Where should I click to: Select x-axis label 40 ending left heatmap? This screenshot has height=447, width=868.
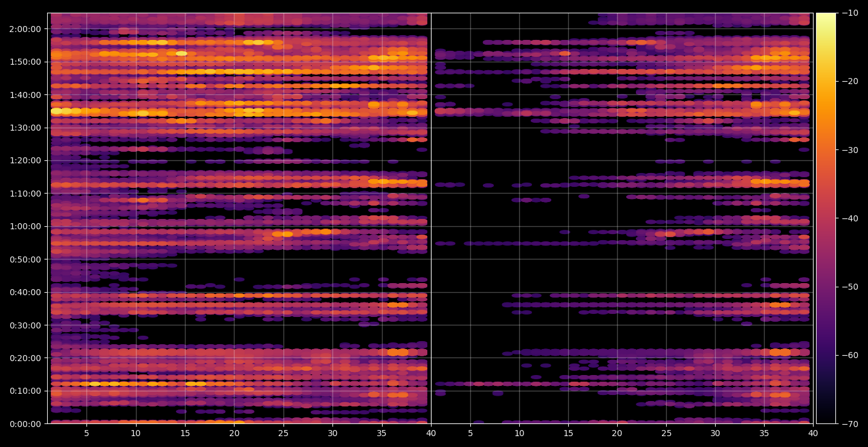click(x=431, y=433)
